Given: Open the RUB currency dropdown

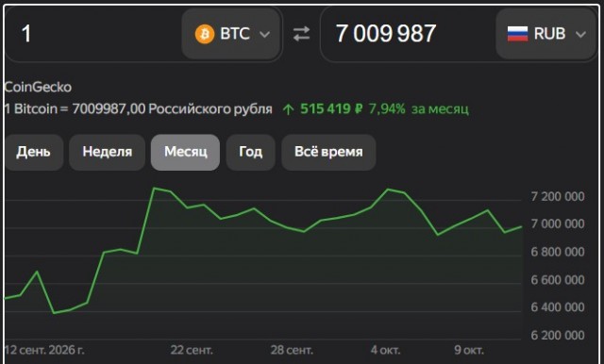Looking at the screenshot, I should 545,34.
